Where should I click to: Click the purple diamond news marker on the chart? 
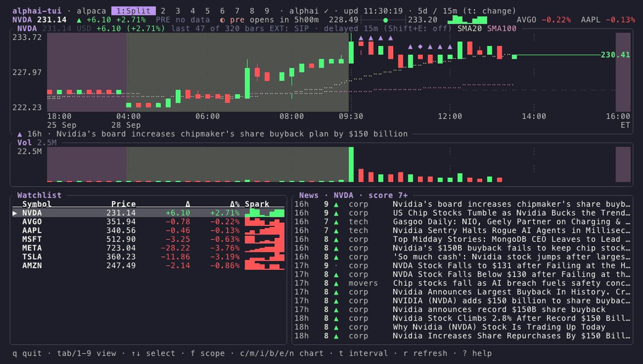(x=420, y=47)
